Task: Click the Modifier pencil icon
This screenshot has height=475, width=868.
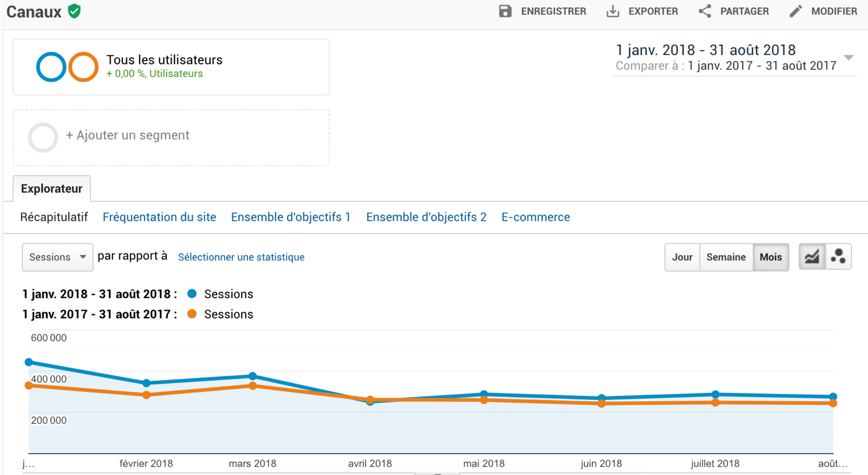Action: [x=795, y=11]
